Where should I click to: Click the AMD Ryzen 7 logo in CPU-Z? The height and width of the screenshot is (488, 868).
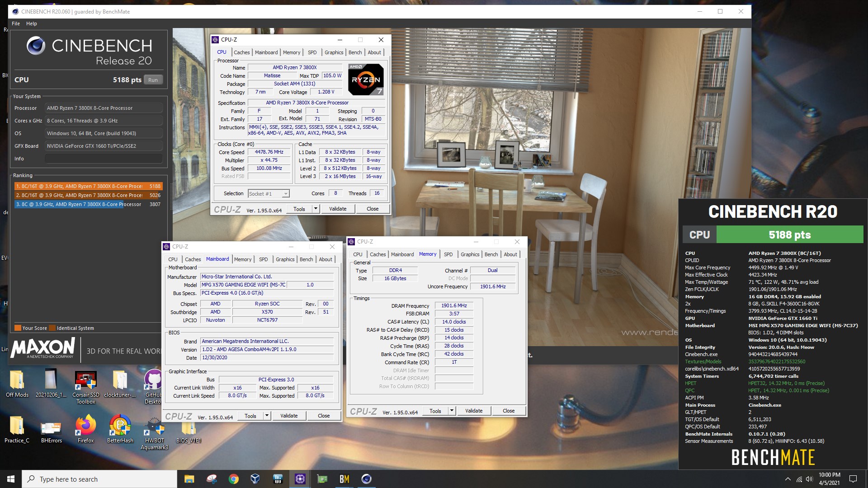point(366,80)
